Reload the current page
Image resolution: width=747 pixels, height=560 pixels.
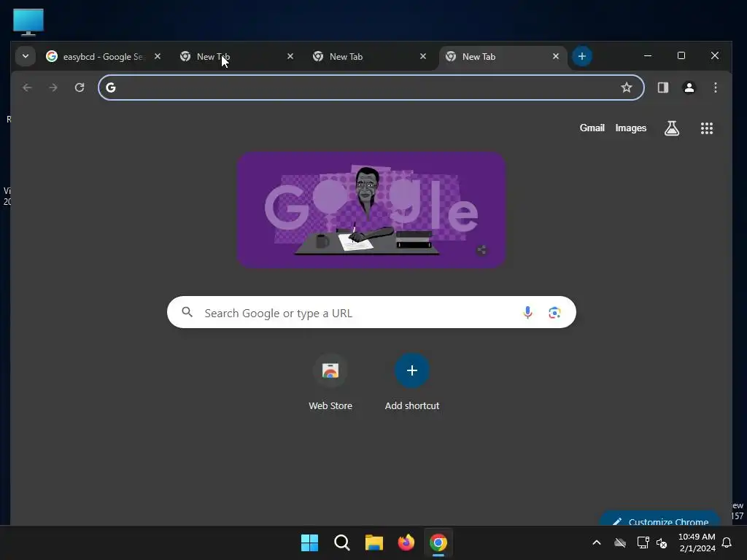coord(80,87)
